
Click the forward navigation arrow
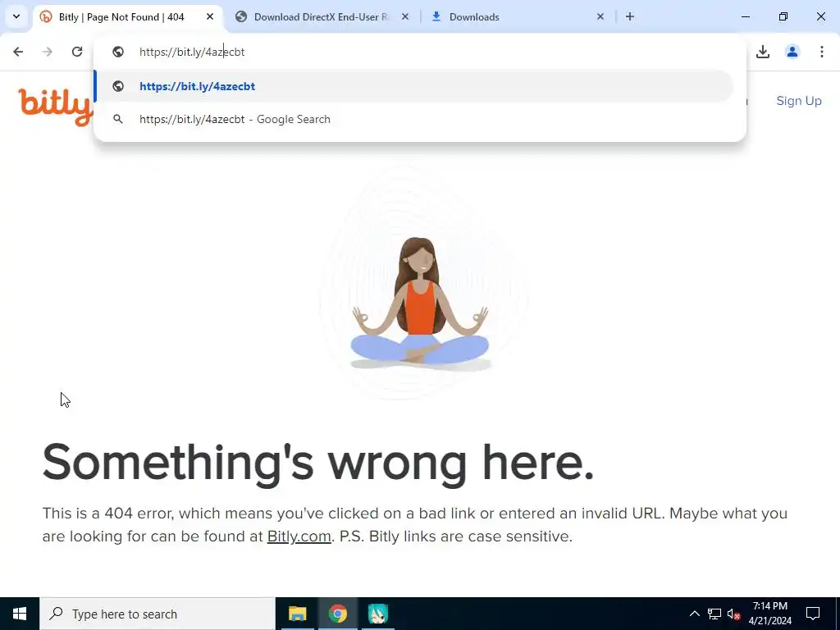point(48,52)
